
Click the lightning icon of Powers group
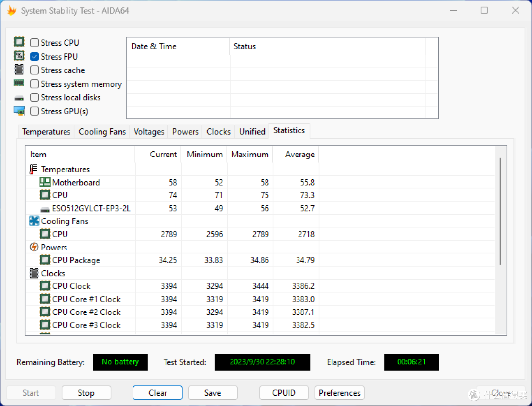pyautogui.click(x=34, y=247)
